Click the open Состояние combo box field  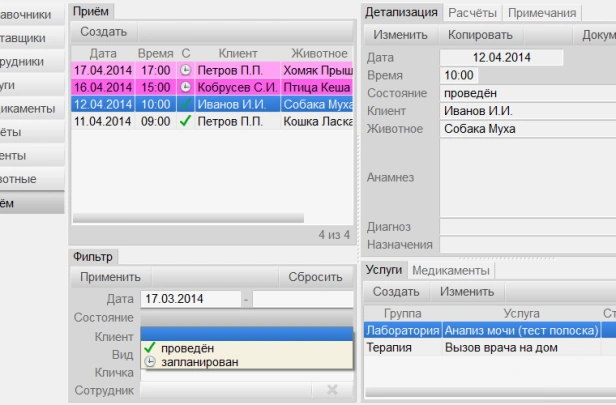tap(246, 332)
